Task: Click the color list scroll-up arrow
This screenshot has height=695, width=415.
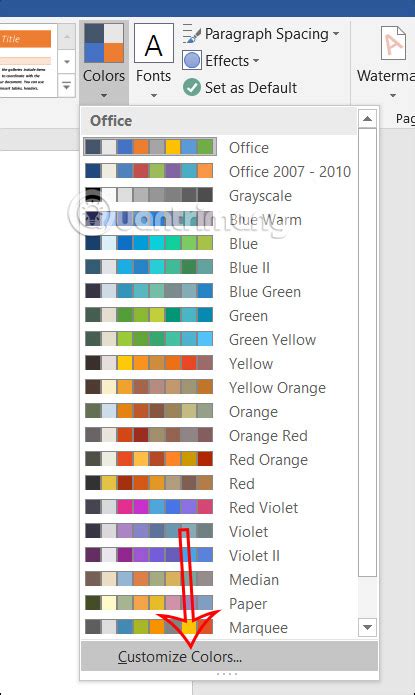Action: tap(367, 119)
